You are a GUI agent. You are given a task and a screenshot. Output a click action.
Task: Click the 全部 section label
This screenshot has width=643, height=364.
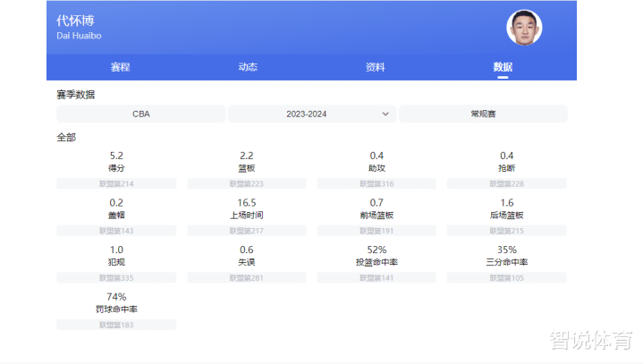(66, 138)
